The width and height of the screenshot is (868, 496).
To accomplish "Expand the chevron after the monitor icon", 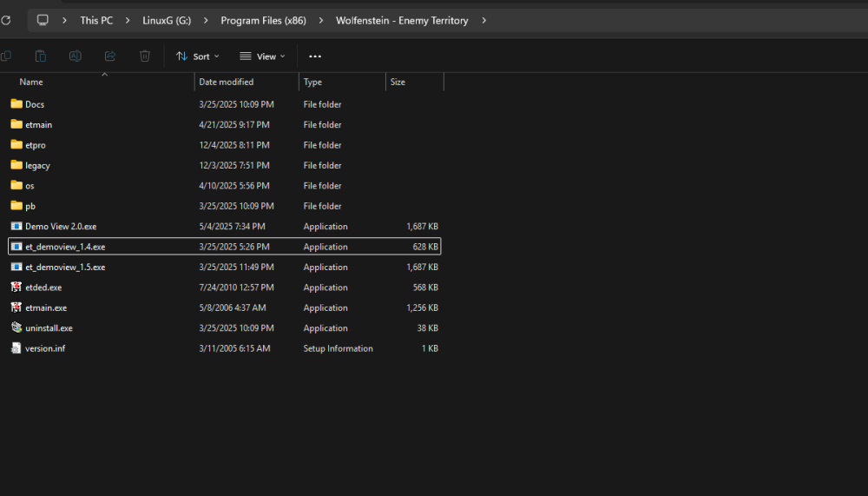I will tap(65, 21).
